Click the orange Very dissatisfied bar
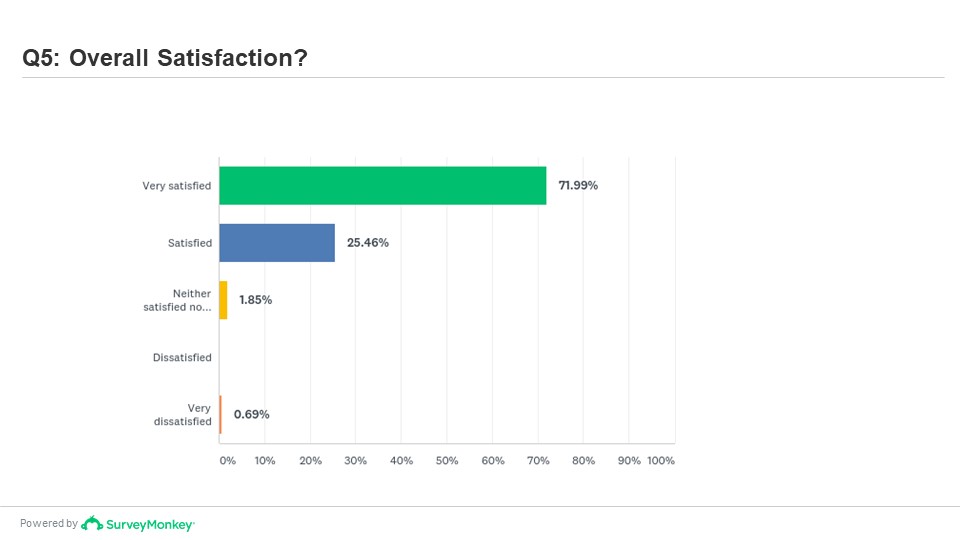The image size is (960, 540). tap(221, 414)
